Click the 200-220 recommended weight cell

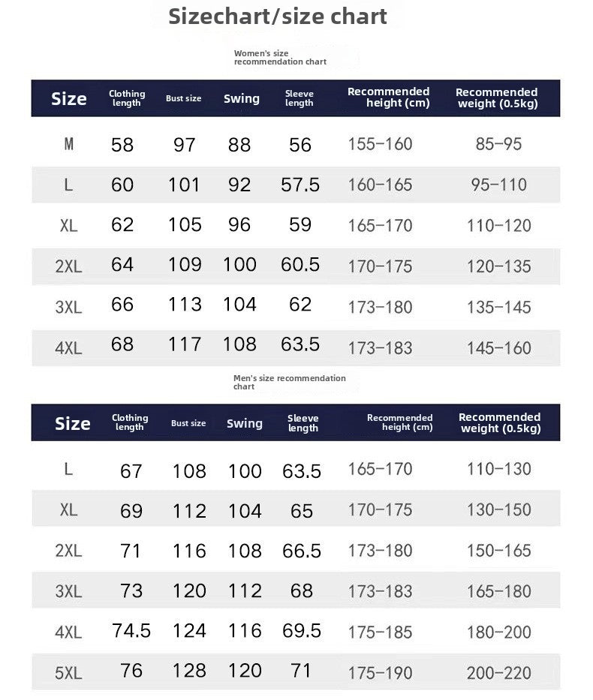click(498, 673)
